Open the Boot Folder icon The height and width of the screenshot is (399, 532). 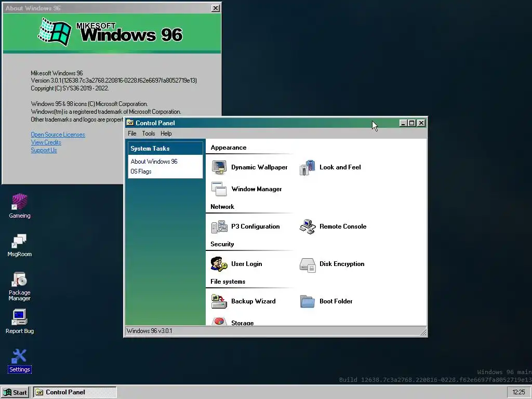(x=308, y=301)
